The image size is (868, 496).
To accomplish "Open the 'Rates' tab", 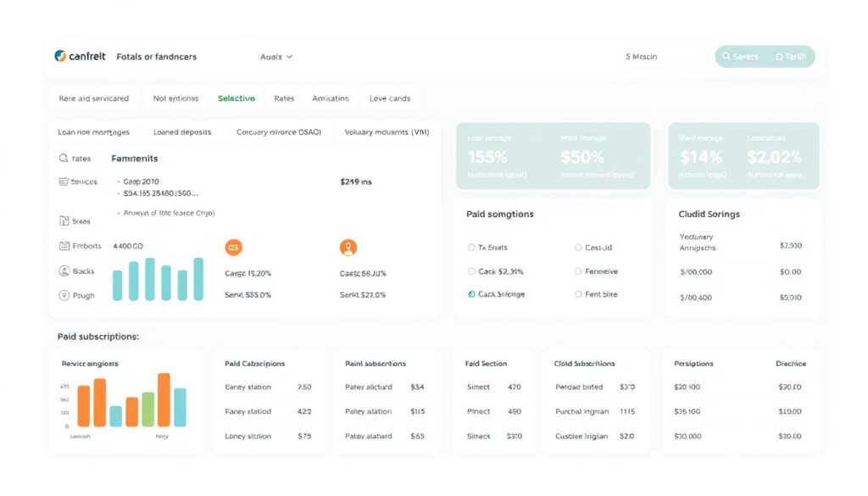I will [x=284, y=98].
